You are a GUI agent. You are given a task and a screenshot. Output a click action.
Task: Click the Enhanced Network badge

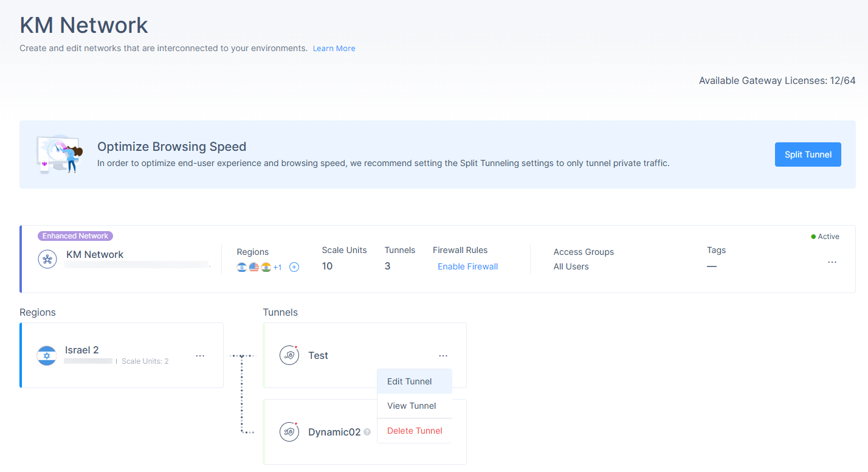[x=75, y=236]
